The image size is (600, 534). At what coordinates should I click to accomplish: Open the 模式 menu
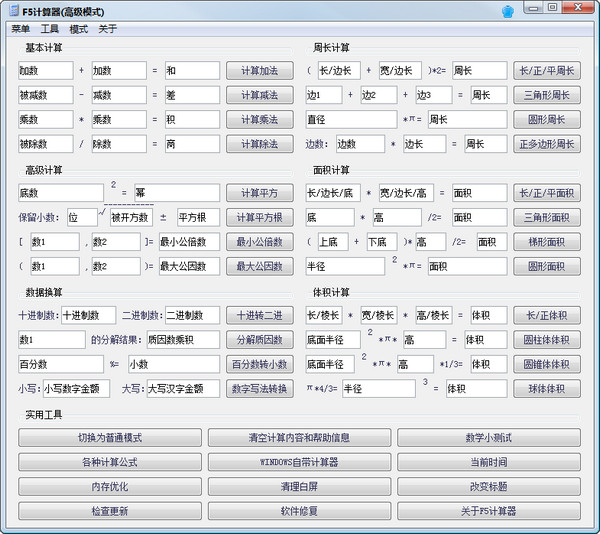click(x=78, y=29)
